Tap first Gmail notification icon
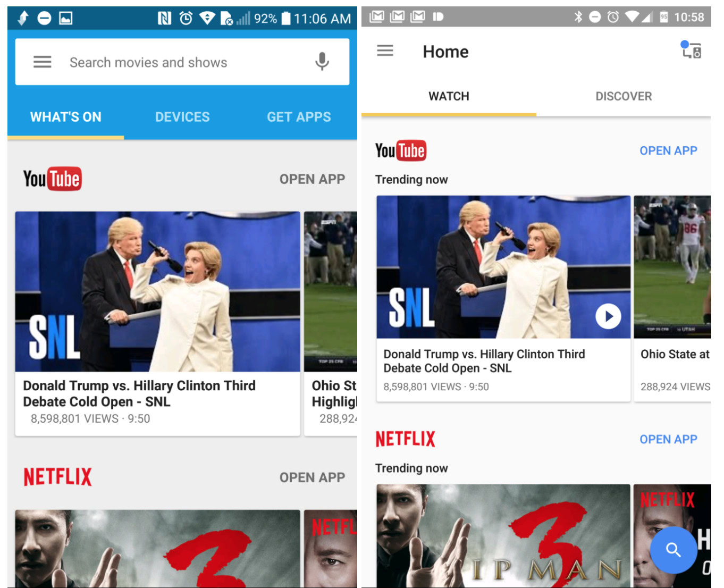This screenshot has width=724, height=588. 376,17
